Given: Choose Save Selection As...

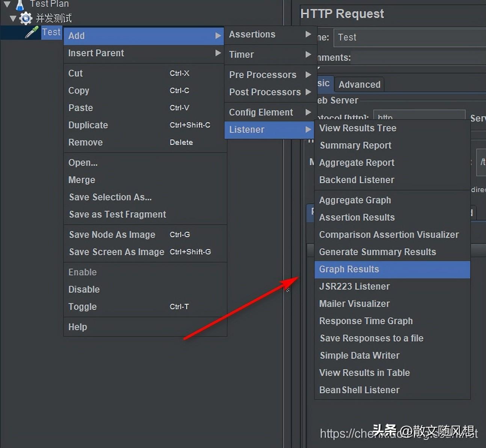Looking at the screenshot, I should click(145, 197).
